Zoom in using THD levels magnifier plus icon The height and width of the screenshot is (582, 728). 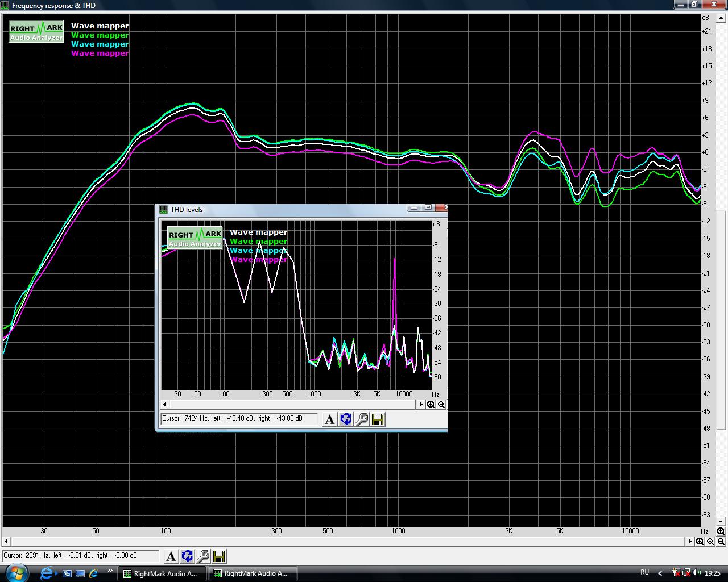tap(431, 405)
